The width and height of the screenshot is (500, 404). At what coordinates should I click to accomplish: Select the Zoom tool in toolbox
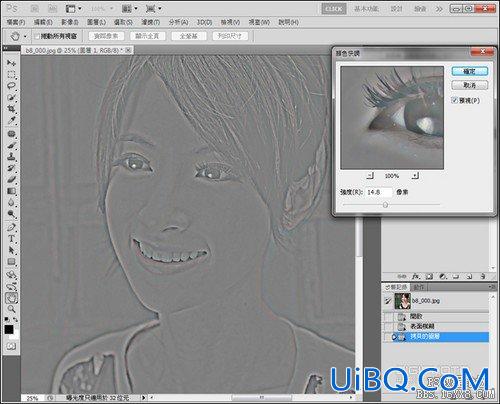pos(11,309)
